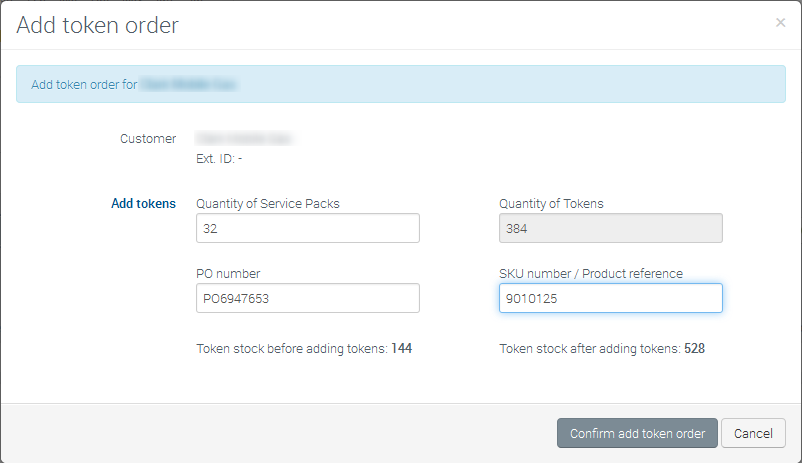
Task: Select the PO number input box
Action: click(x=307, y=298)
